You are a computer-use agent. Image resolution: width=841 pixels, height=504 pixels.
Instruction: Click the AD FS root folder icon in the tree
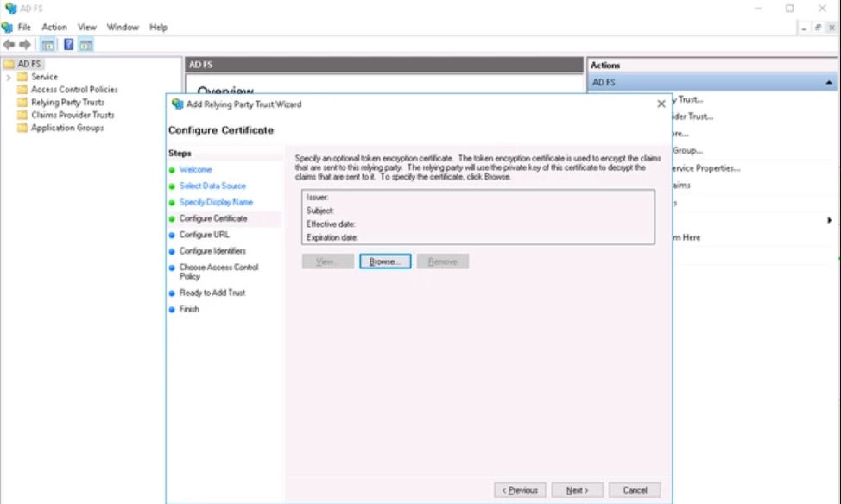(x=9, y=64)
